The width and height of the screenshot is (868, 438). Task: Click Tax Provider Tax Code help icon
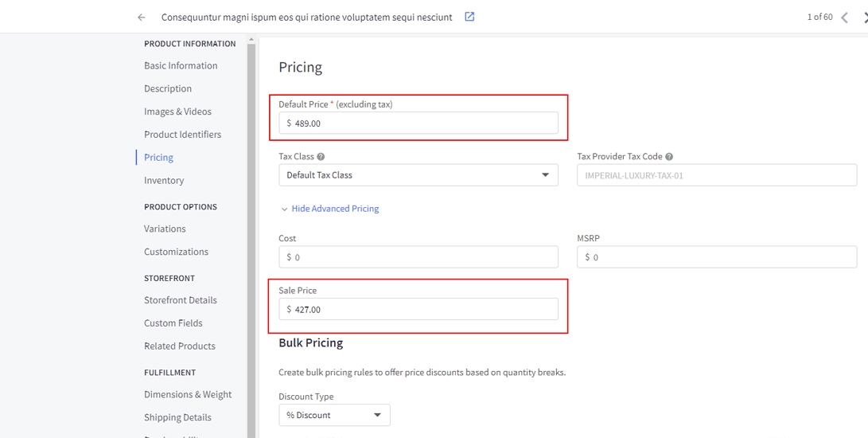(669, 157)
